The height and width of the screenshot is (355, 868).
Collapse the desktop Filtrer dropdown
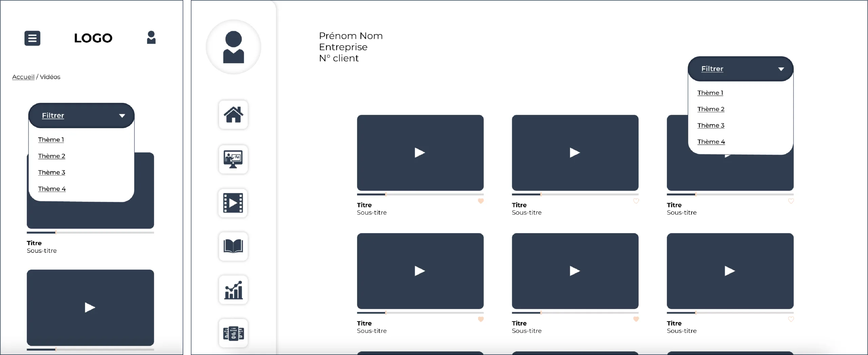coord(740,69)
